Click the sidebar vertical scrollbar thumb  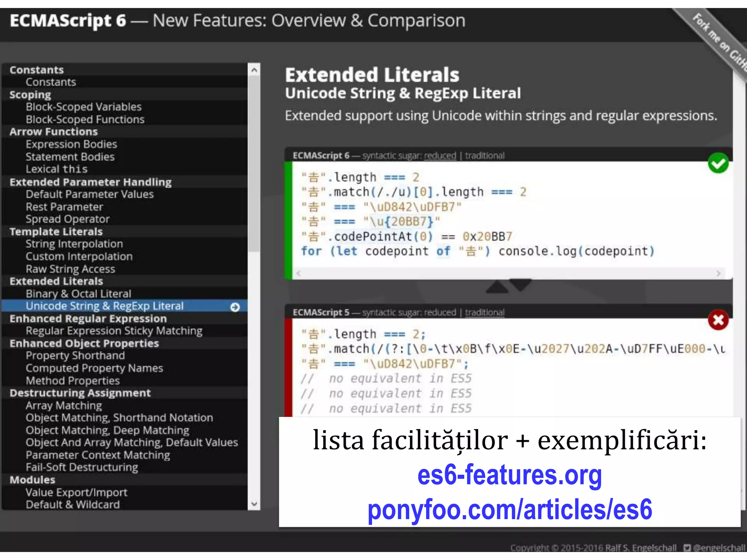254,164
